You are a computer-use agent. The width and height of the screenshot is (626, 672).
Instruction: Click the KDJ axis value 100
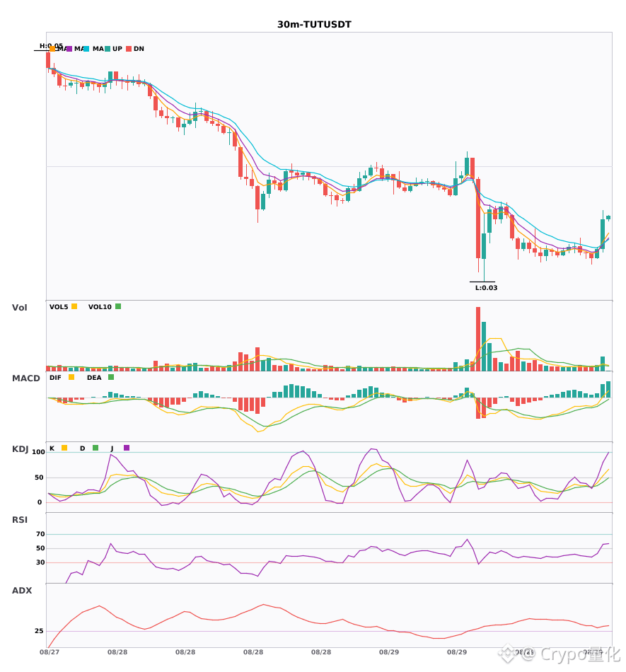coord(39,452)
